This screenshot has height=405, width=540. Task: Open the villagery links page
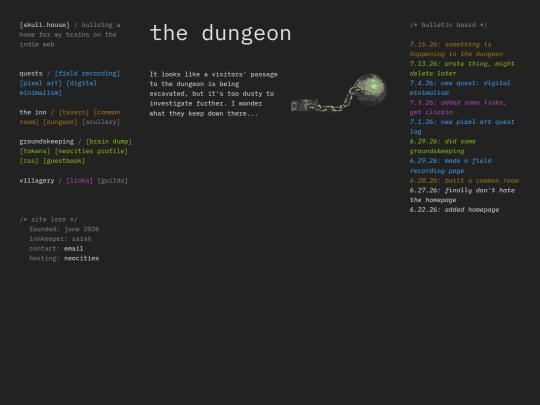(x=80, y=180)
